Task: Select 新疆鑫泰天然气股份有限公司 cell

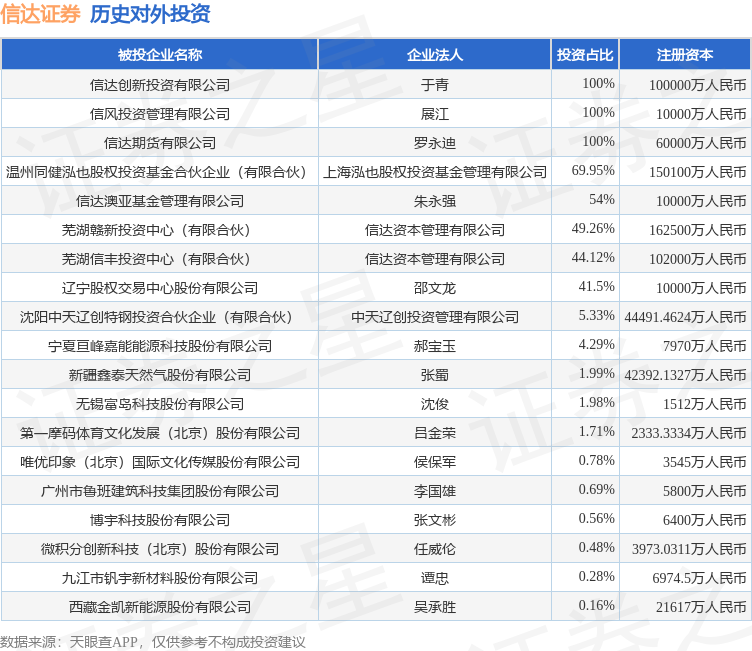Action: [160, 375]
